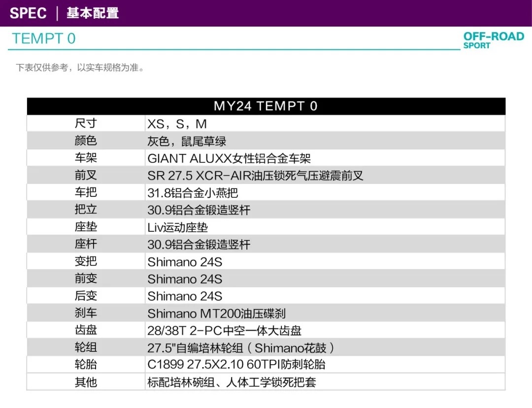Select the Liv运动座垫 value
Viewport: 532px width, 408px height.
(x=177, y=227)
